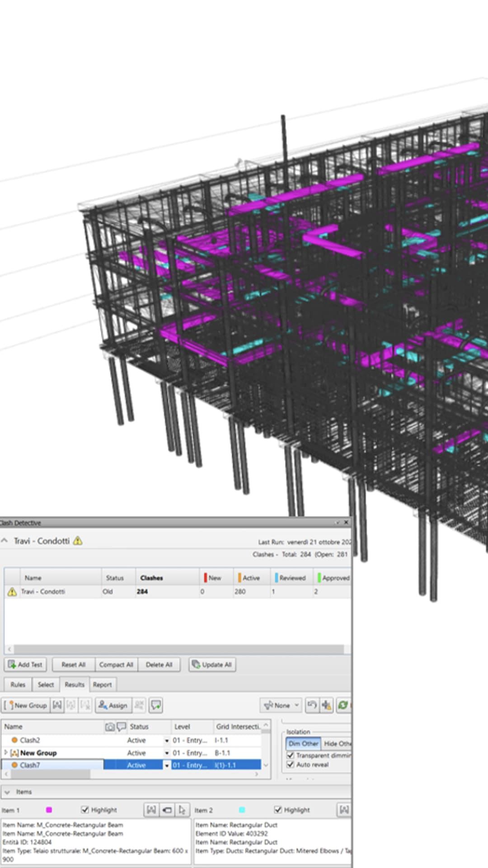
Task: Click the Compact All button
Action: [x=116, y=665]
